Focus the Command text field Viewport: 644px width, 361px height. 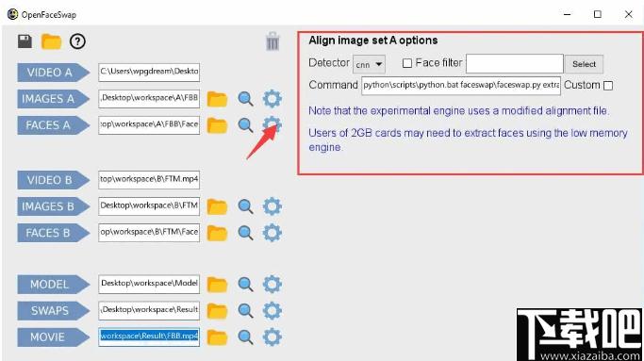point(461,86)
